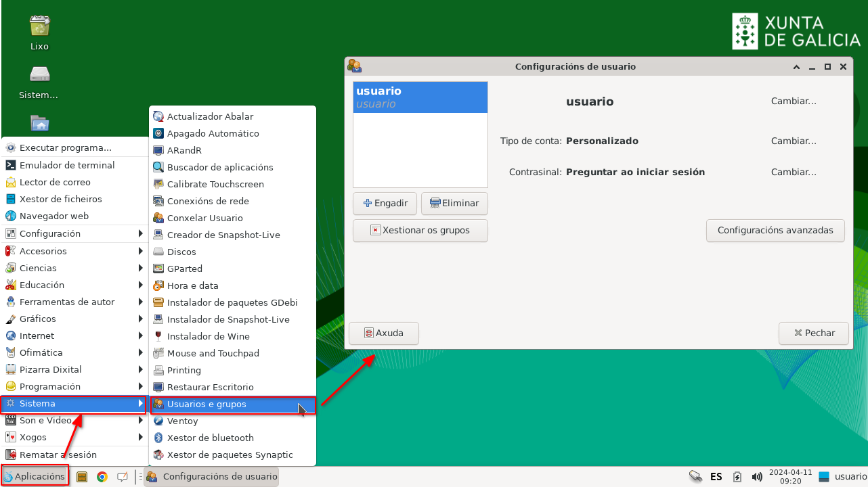Click the Google Chrome taskbar icon
This screenshot has height=487, width=868.
pos(102,477)
